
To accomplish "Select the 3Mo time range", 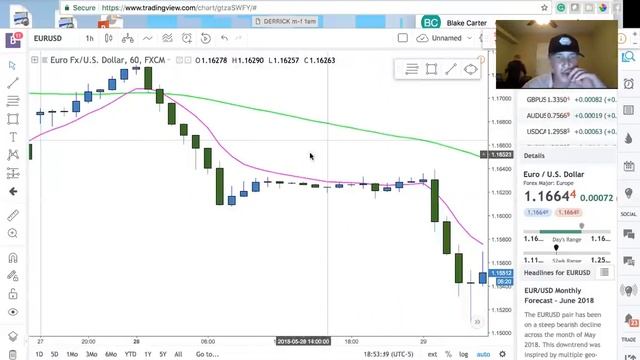I will pyautogui.click(x=91, y=354).
